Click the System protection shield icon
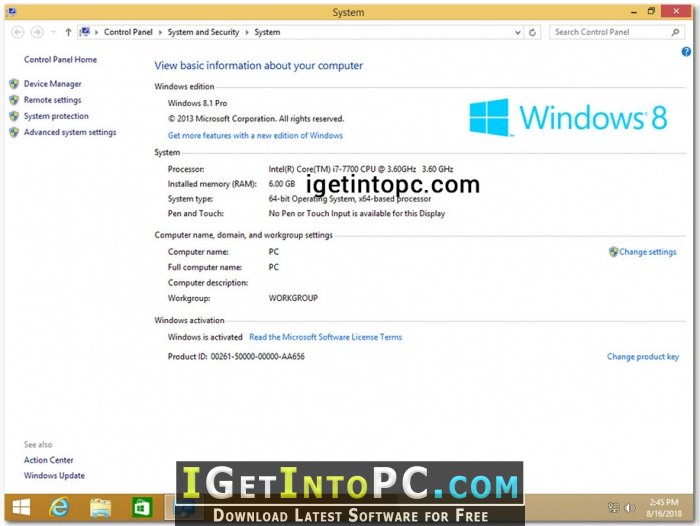The width and height of the screenshot is (700, 526). [14, 116]
